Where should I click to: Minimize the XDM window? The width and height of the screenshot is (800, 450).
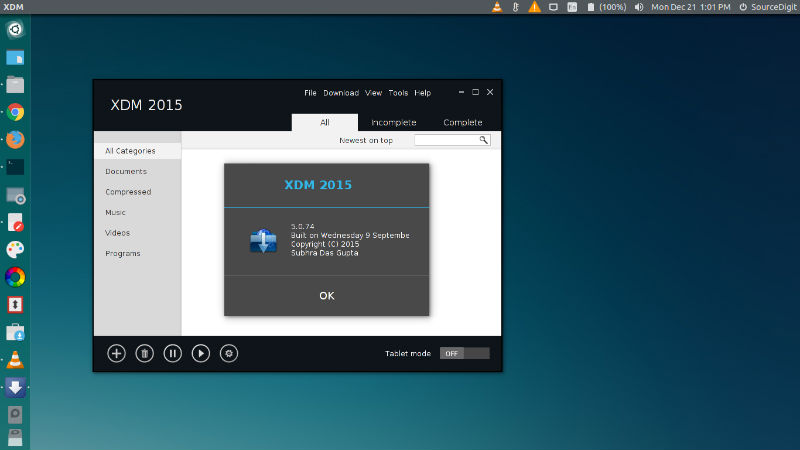click(x=461, y=92)
